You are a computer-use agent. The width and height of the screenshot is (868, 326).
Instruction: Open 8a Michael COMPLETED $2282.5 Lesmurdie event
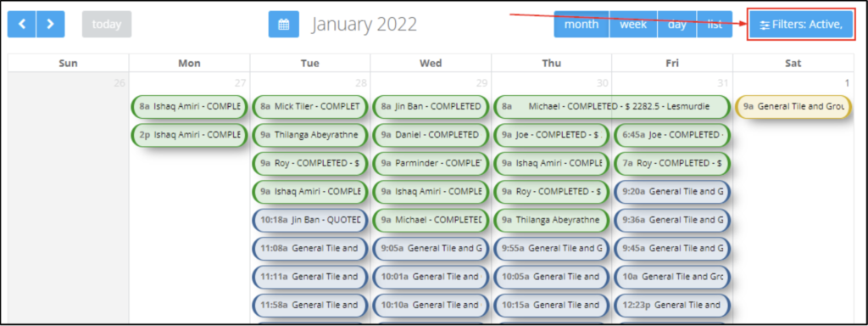tap(611, 106)
